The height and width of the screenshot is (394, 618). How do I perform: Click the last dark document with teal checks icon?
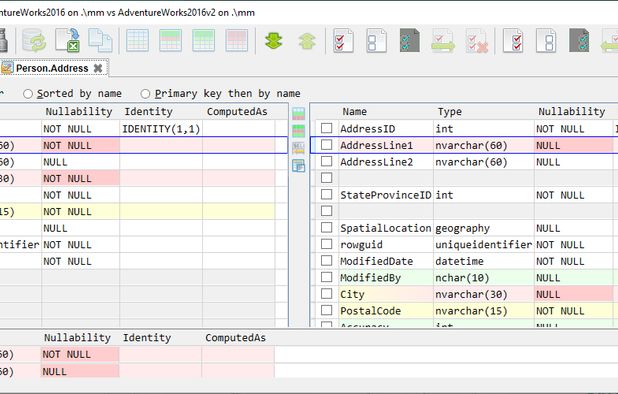579,40
